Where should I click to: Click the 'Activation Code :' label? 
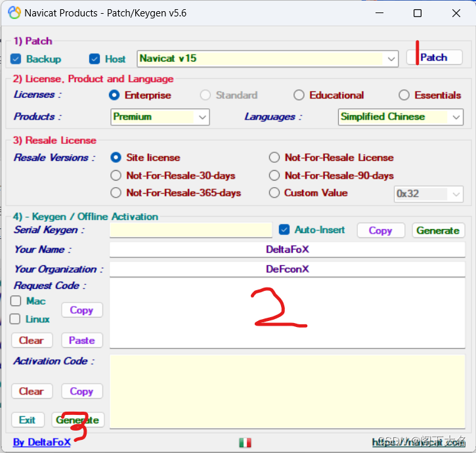tap(54, 361)
